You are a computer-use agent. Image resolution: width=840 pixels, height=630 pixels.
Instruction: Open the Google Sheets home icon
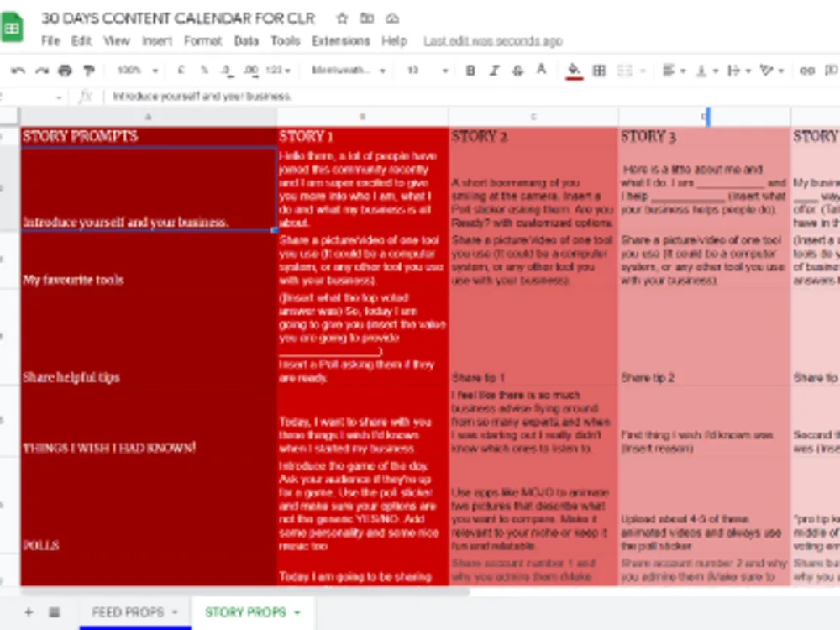point(11,27)
